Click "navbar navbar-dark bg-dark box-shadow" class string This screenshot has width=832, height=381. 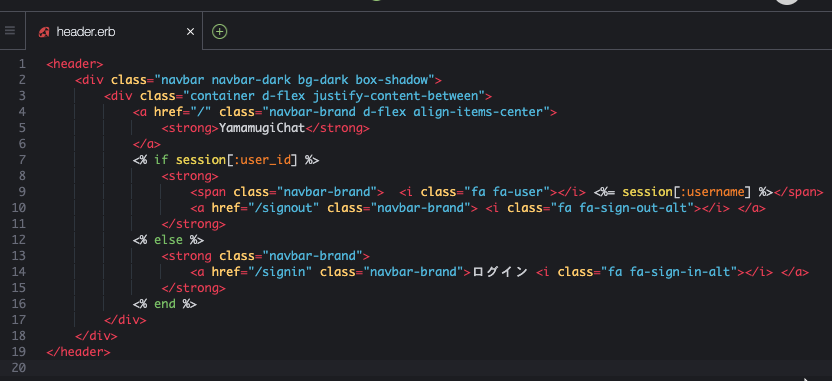click(294, 80)
